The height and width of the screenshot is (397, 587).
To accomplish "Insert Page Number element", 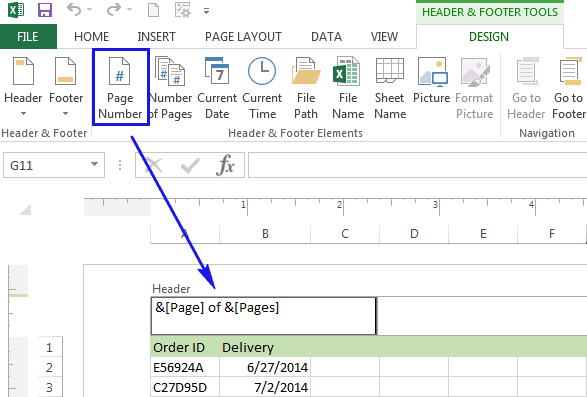I will click(x=121, y=87).
